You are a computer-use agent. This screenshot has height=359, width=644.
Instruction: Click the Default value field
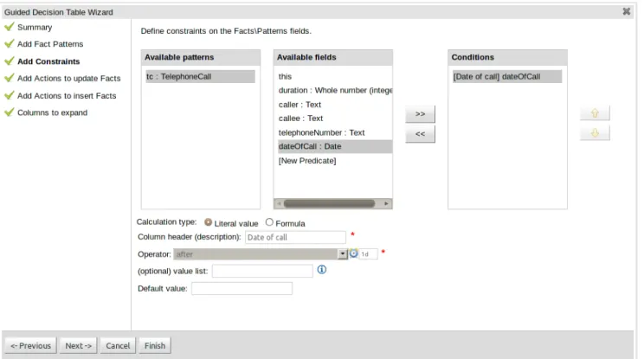(x=241, y=288)
